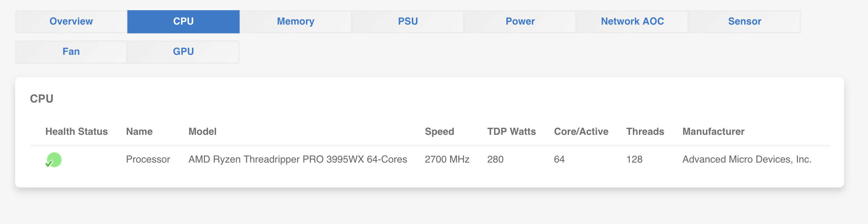Switch to the Network AOC tab

tap(632, 21)
